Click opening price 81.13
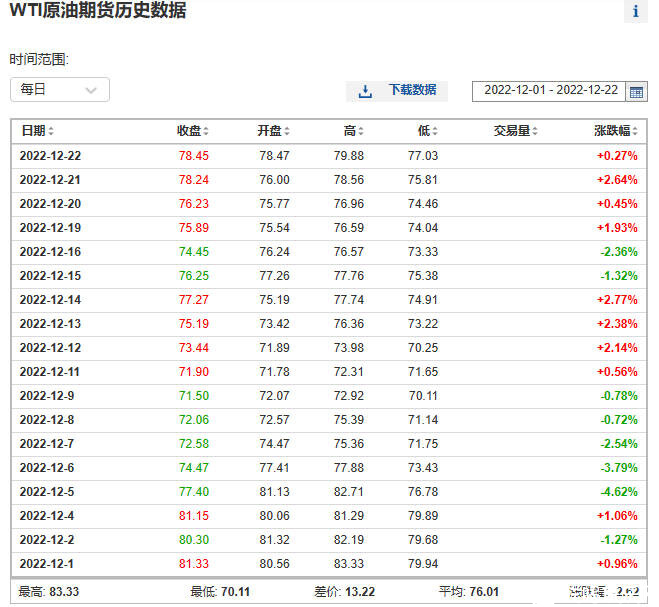Screen dimensions: 659x607 point(274,491)
